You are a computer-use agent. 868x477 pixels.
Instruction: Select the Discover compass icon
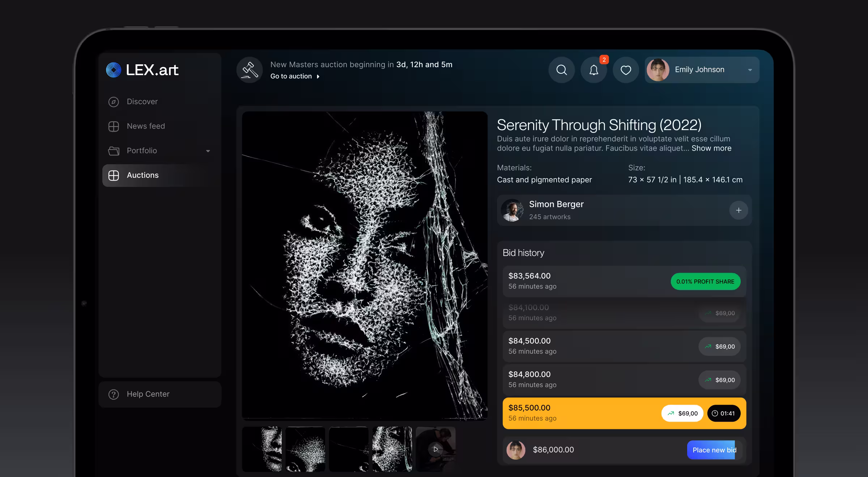coord(114,102)
